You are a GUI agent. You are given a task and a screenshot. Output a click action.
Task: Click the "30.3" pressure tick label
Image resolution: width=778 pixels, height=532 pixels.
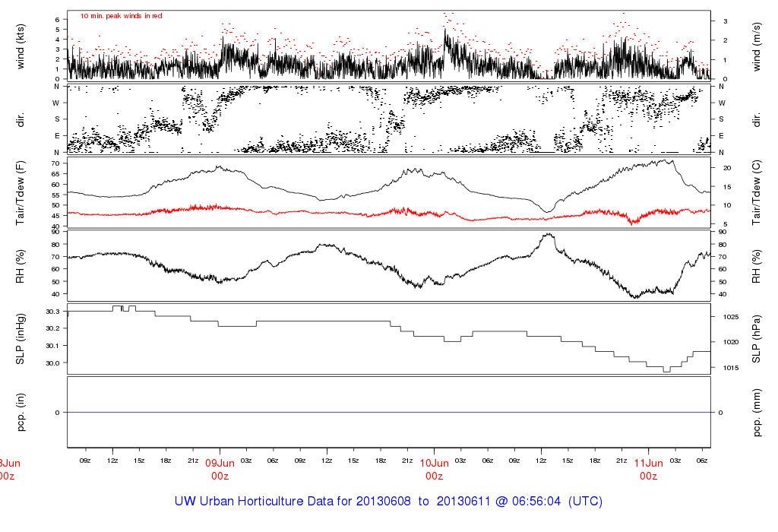coord(52,312)
